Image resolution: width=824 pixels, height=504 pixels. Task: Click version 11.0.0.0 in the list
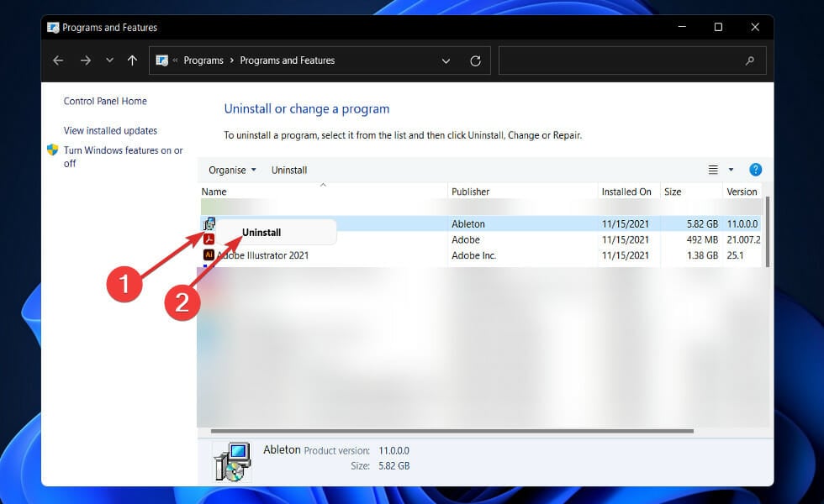point(742,224)
